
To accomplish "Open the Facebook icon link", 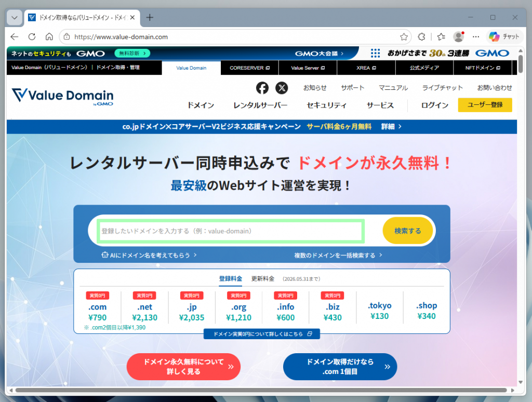I will pyautogui.click(x=262, y=88).
